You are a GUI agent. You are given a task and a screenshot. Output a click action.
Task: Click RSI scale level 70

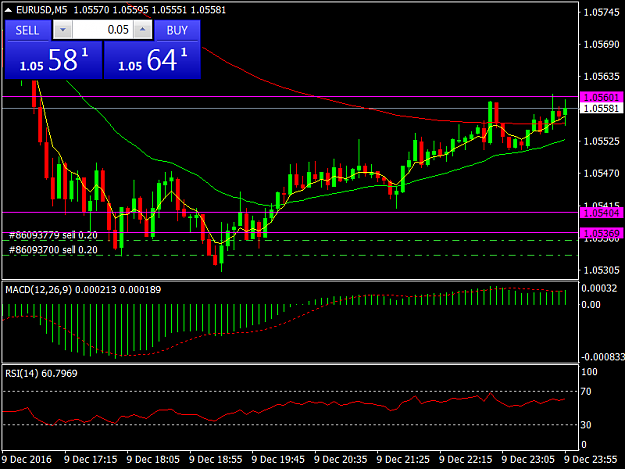pos(586,392)
